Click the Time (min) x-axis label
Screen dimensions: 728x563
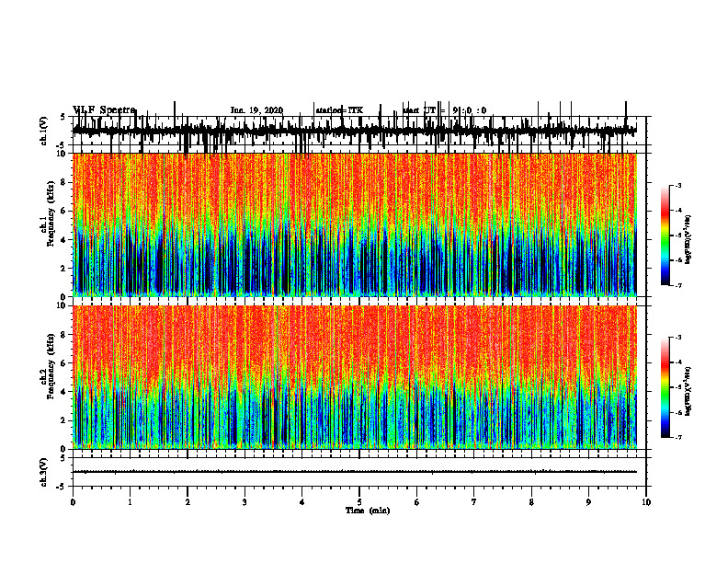368,511
